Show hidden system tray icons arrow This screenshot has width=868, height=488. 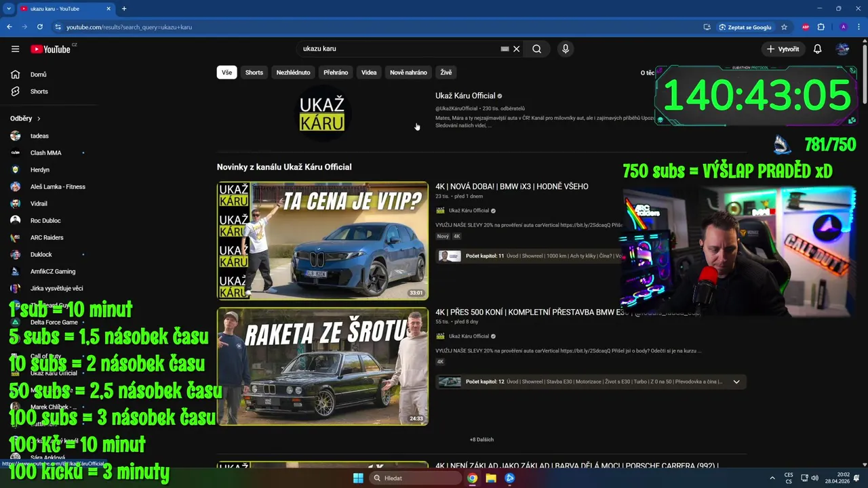772,478
